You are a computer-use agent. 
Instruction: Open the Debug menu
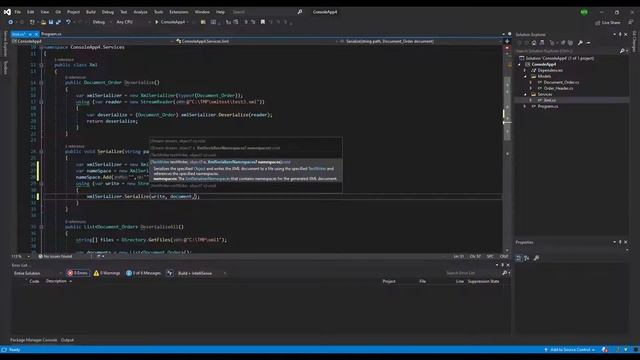108,12
